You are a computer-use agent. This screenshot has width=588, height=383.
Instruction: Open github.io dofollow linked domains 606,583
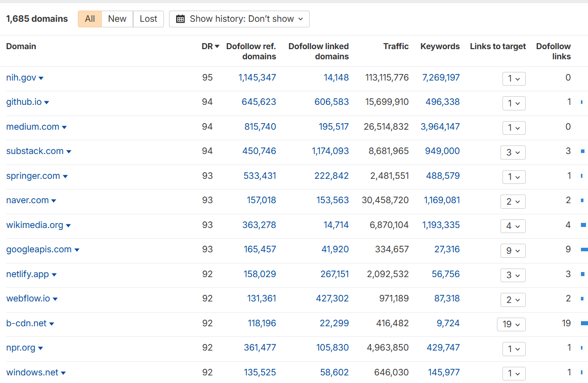pyautogui.click(x=331, y=102)
